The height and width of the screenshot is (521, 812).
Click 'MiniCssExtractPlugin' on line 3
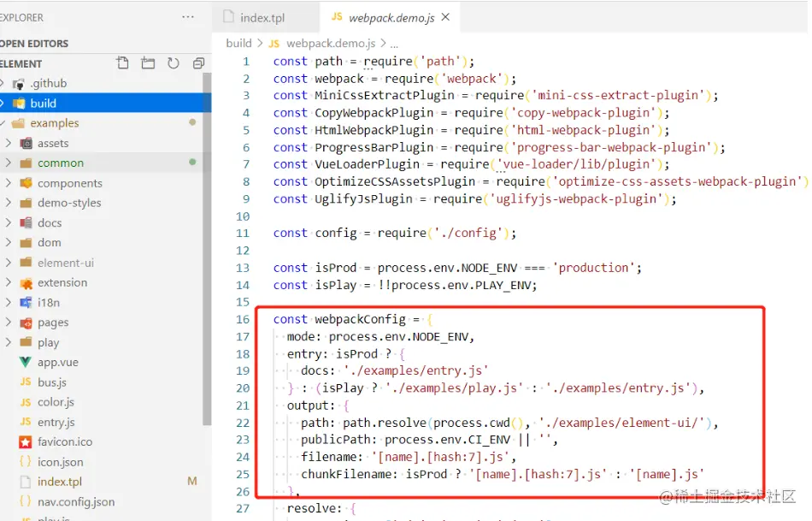pos(385,95)
